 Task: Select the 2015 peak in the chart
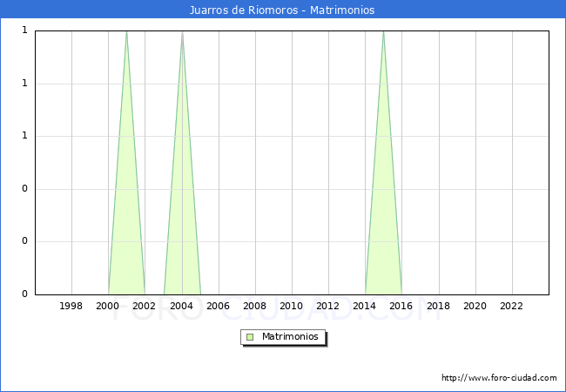pos(383,33)
